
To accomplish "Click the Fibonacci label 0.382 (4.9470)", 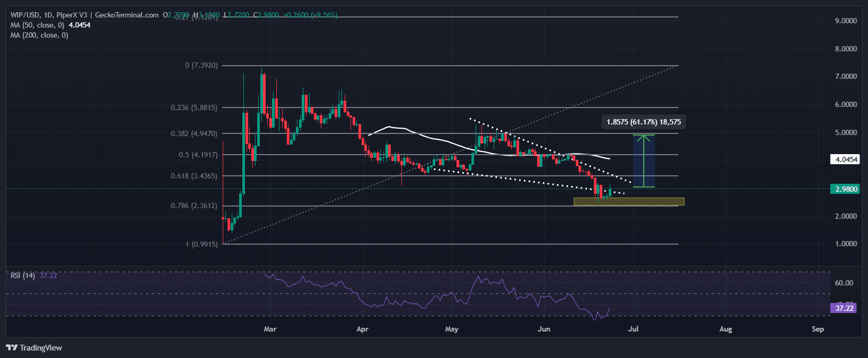I will pos(194,133).
